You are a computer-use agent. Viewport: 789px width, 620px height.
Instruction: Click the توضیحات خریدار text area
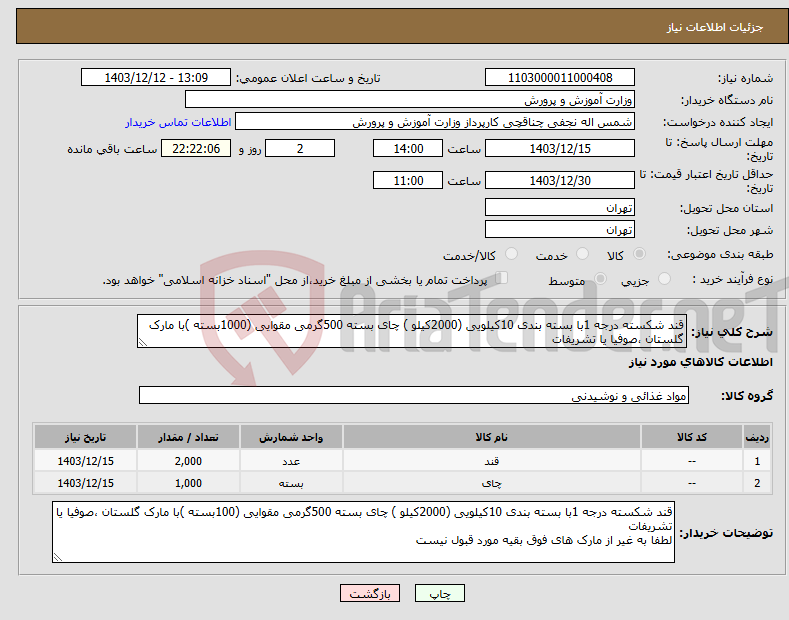click(363, 532)
